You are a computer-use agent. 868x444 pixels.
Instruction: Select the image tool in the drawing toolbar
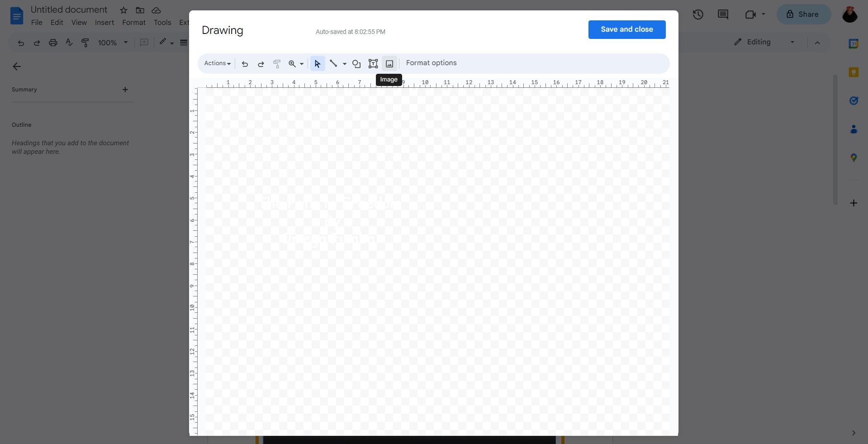pos(389,63)
